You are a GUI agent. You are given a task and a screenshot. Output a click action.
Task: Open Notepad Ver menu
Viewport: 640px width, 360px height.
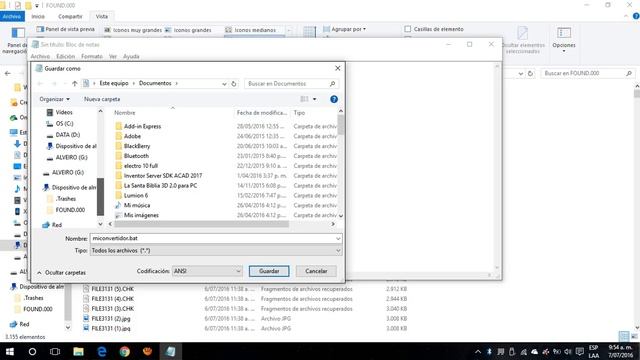tap(113, 56)
